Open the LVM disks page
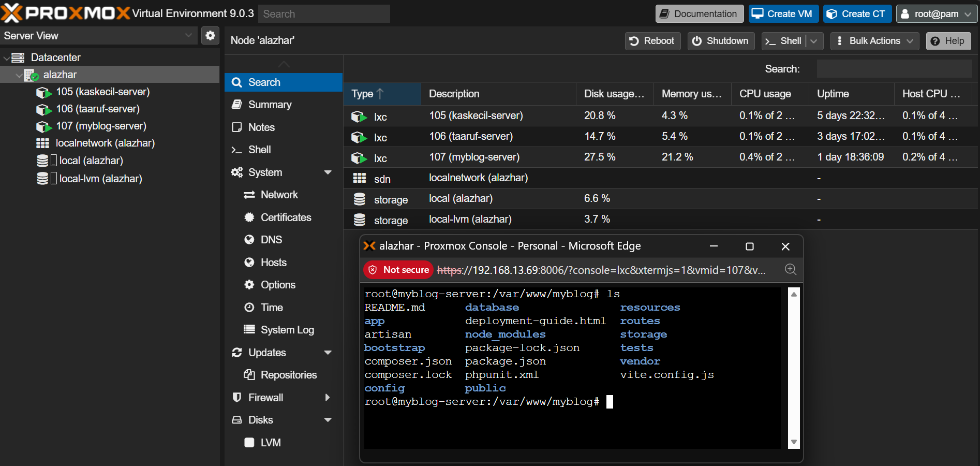The width and height of the screenshot is (980, 466). click(284, 443)
